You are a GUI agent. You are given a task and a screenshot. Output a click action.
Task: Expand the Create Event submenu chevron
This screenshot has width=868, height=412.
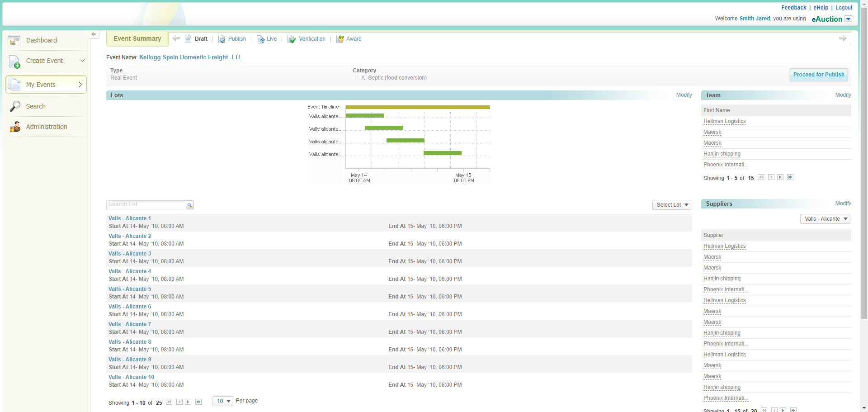pyautogui.click(x=82, y=60)
